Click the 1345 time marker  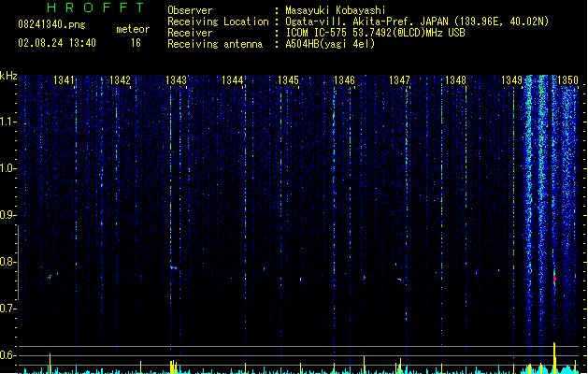click(288, 80)
